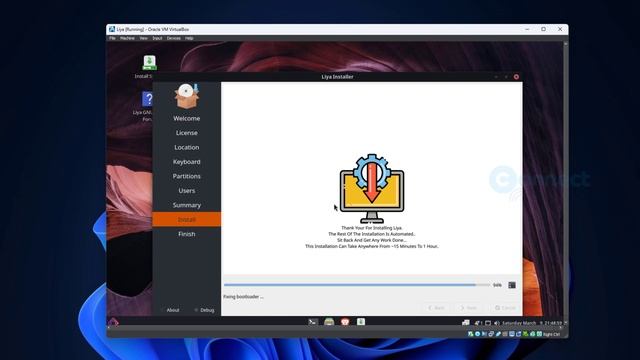Click the Cancel button
This screenshot has height=360, width=640.
[505, 308]
